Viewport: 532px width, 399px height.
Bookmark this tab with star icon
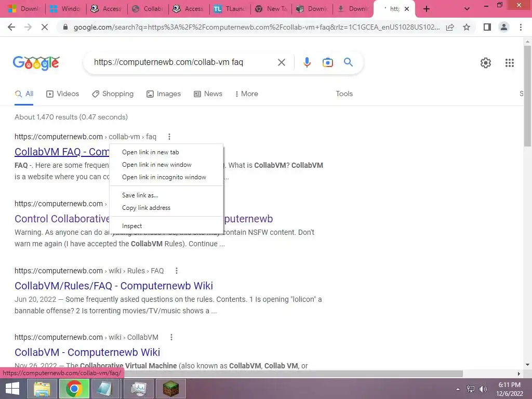[467, 27]
